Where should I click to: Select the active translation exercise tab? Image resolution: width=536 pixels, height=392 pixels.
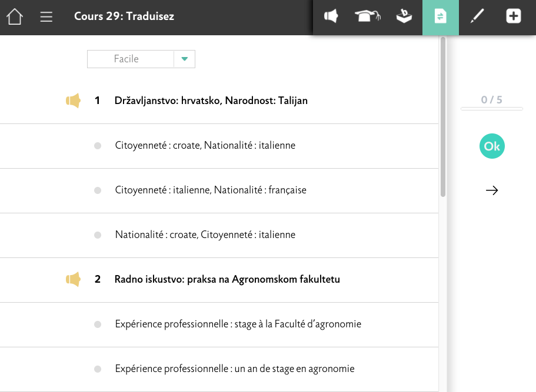[440, 17]
